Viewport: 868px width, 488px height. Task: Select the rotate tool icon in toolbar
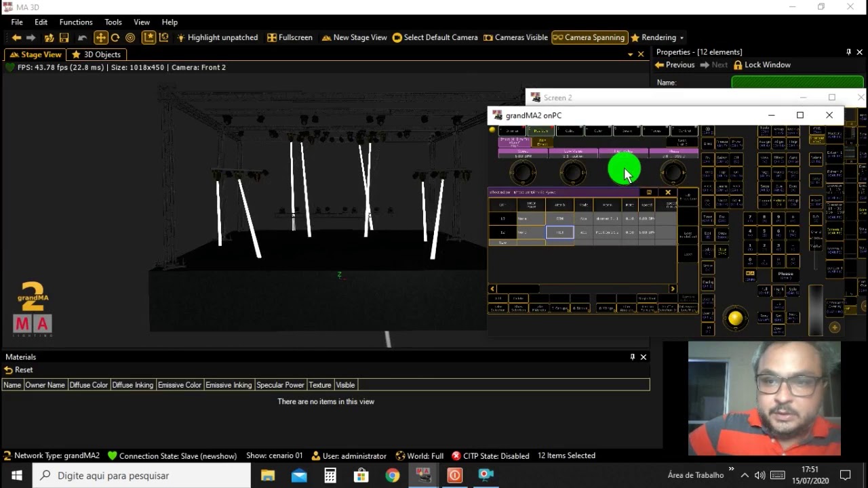(x=115, y=38)
